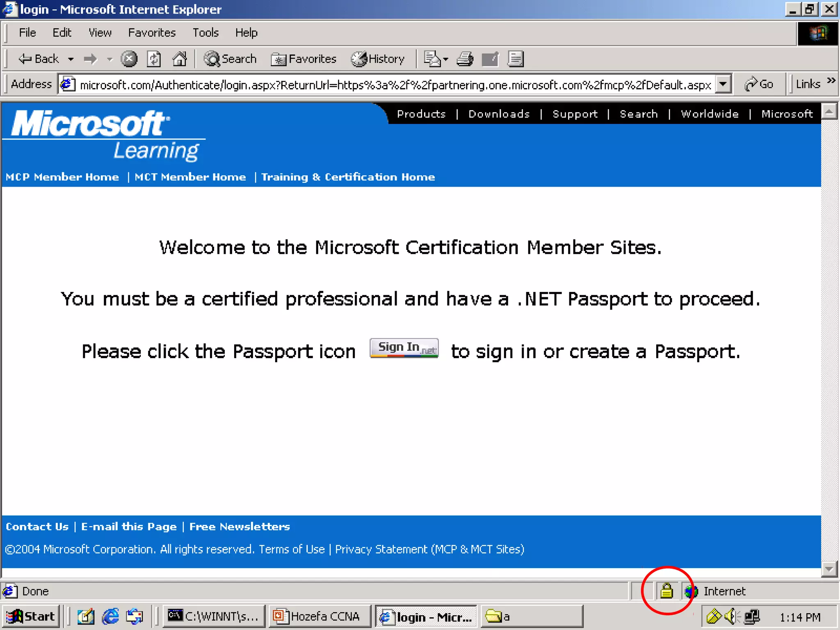Click the 1:14 PM system clock
This screenshot has width=840, height=630.
[800, 617]
